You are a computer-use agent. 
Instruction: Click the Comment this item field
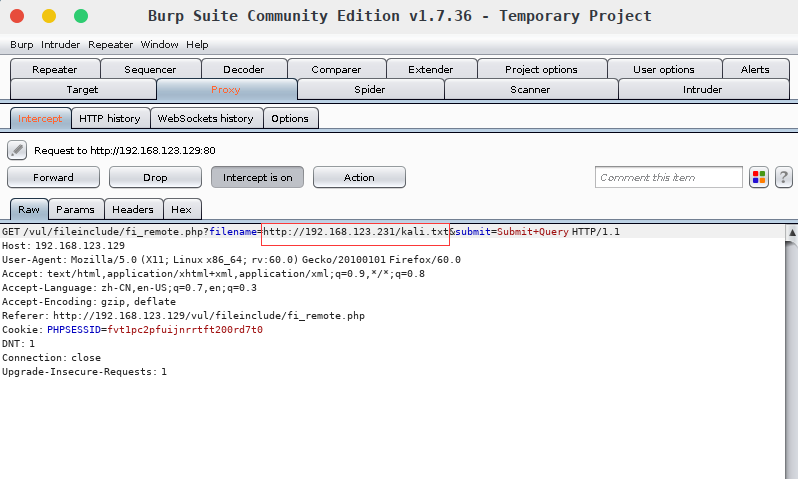(669, 177)
